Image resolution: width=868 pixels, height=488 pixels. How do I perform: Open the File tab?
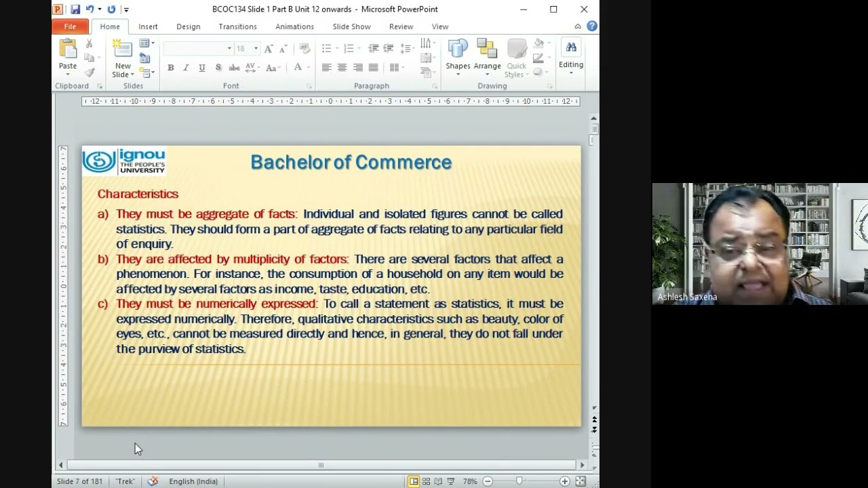click(x=70, y=26)
